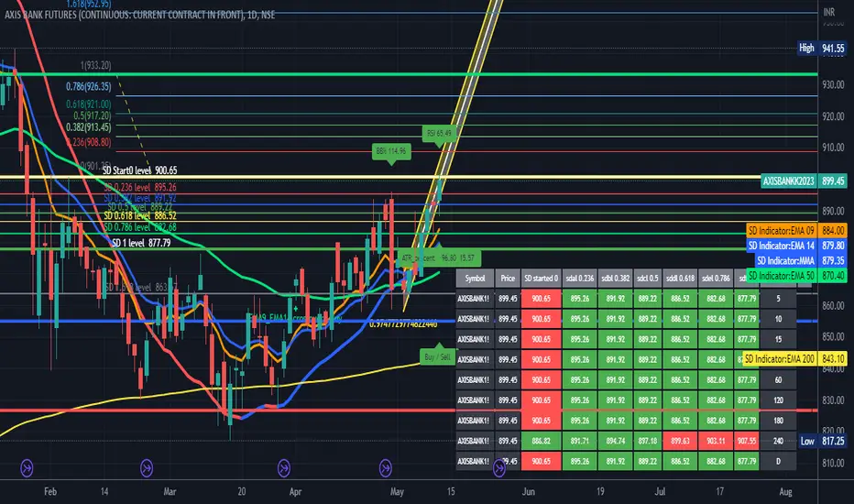Click the SD started 0 column header
Image resolution: width=854 pixels, height=504 pixels.
click(541, 279)
